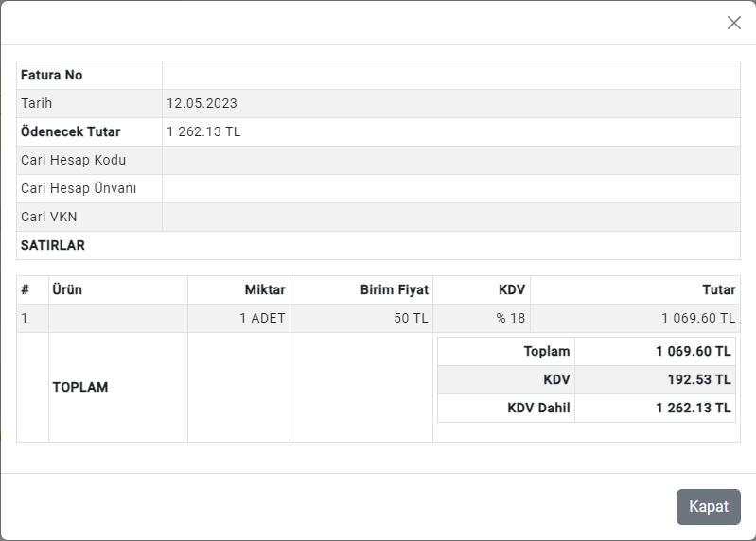Click the Fatura No label
The width and height of the screenshot is (756, 541).
[51, 76]
